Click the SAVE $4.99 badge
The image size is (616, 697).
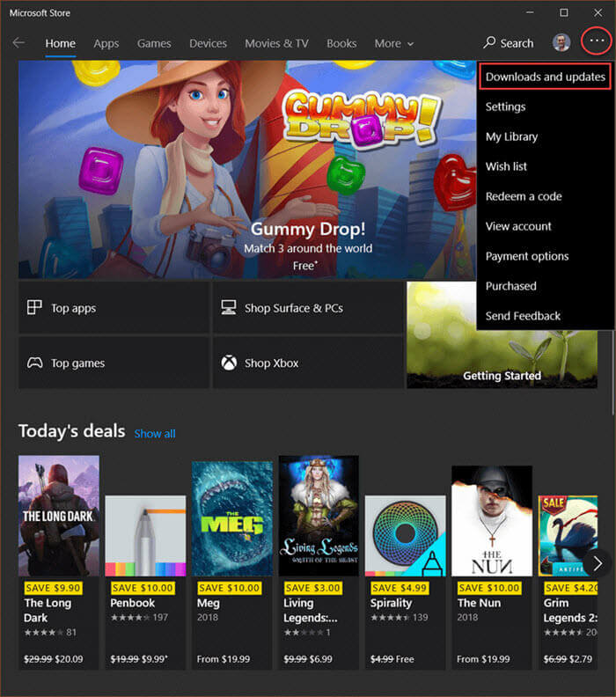point(400,588)
